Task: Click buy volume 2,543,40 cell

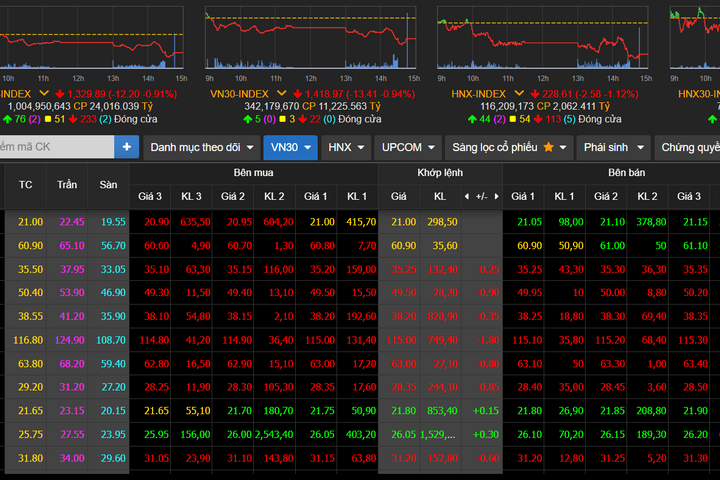Action: point(274,435)
